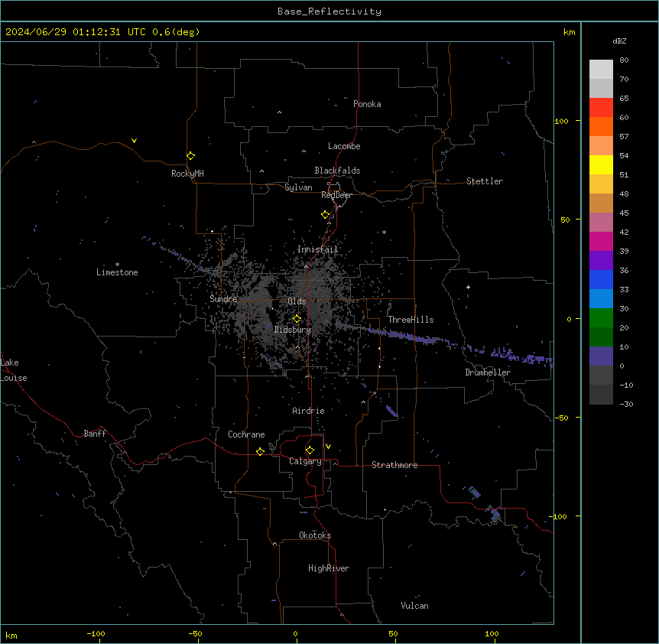659x644 pixels.
Task: Select the yellow diamond marker below Cochrane
Action: pos(260,452)
